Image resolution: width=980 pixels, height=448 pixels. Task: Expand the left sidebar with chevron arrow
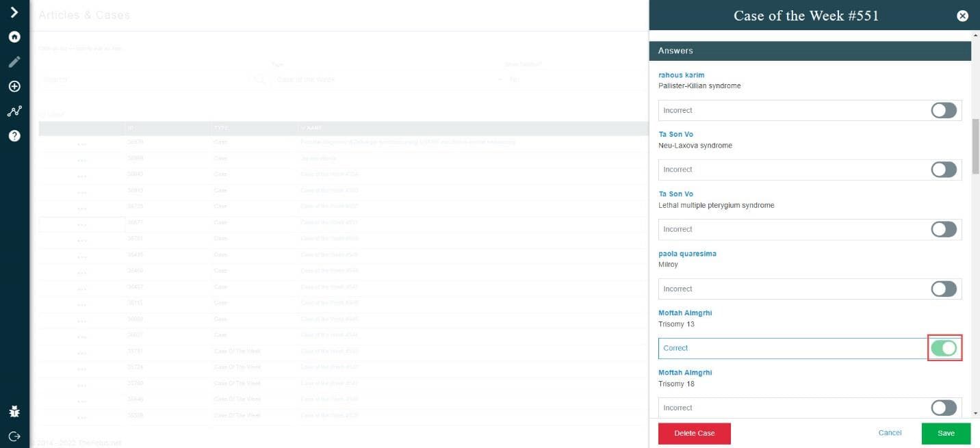coord(14,12)
